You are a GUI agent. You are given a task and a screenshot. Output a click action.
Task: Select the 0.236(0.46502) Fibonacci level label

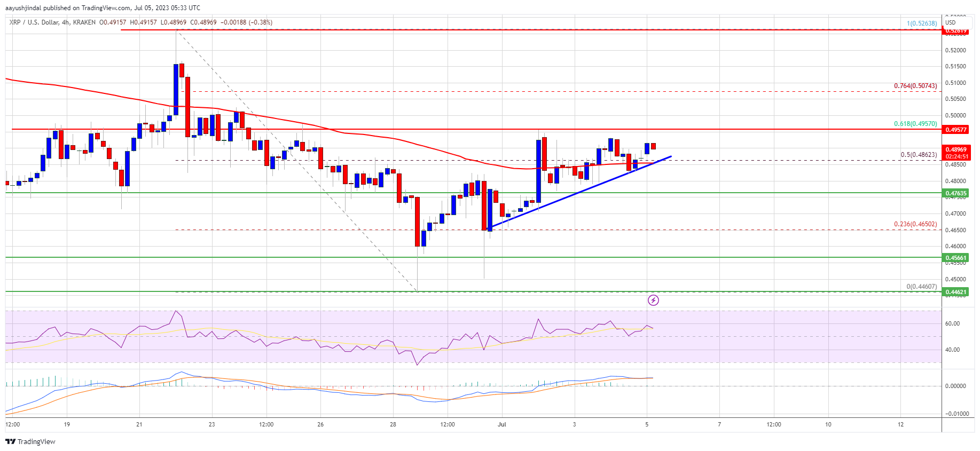pos(915,224)
